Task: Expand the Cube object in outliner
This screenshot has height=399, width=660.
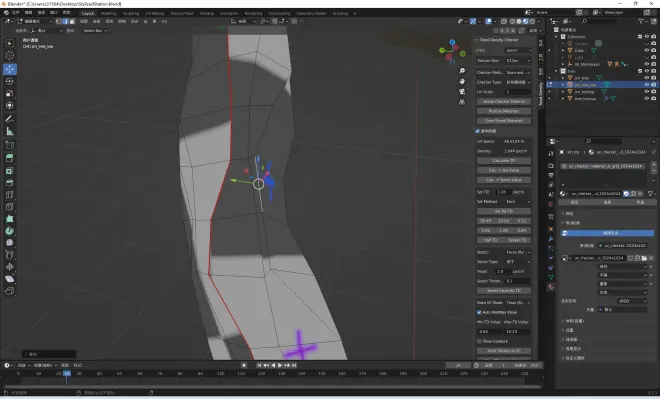Action: tap(563, 50)
